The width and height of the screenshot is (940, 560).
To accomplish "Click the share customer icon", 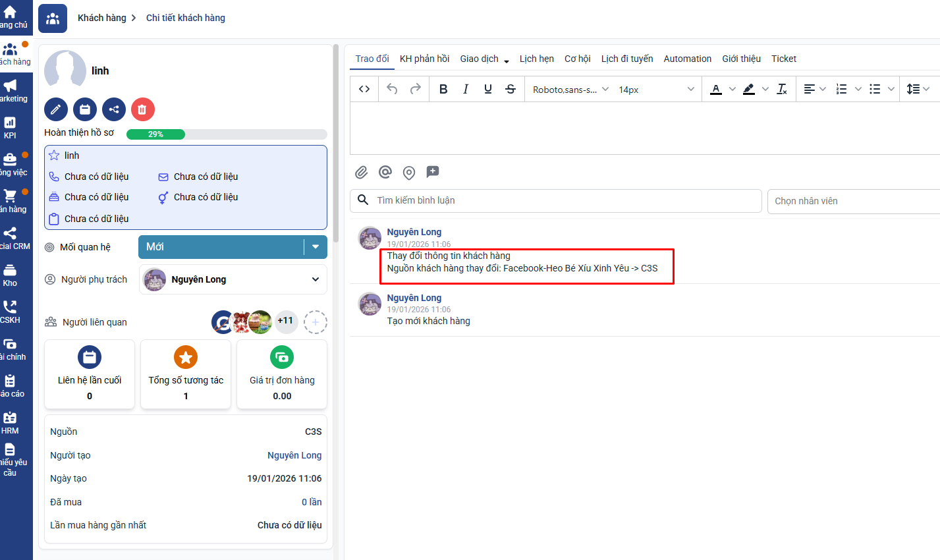I will (x=114, y=109).
